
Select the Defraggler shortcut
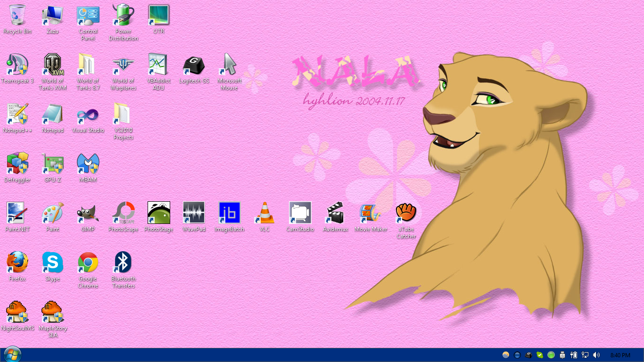click(17, 164)
